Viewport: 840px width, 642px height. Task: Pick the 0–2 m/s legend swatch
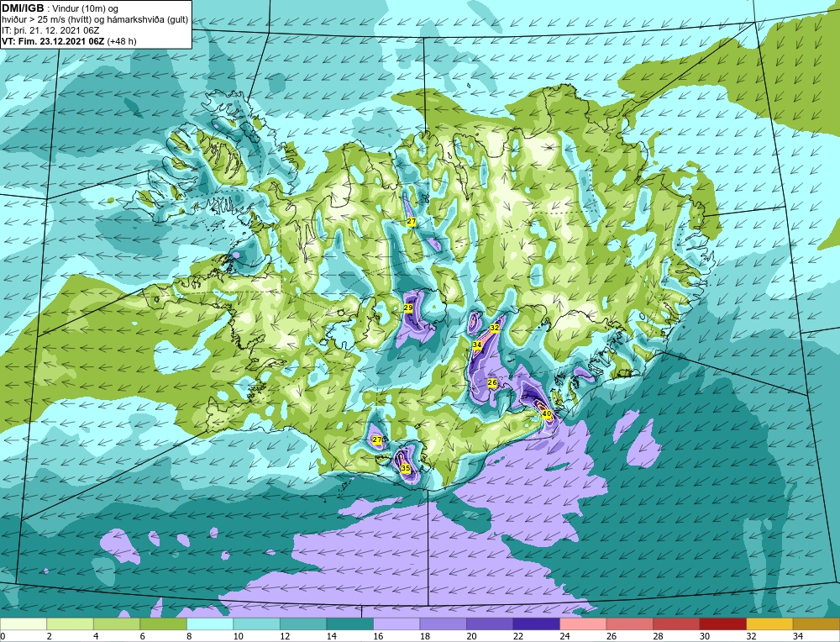[24, 624]
